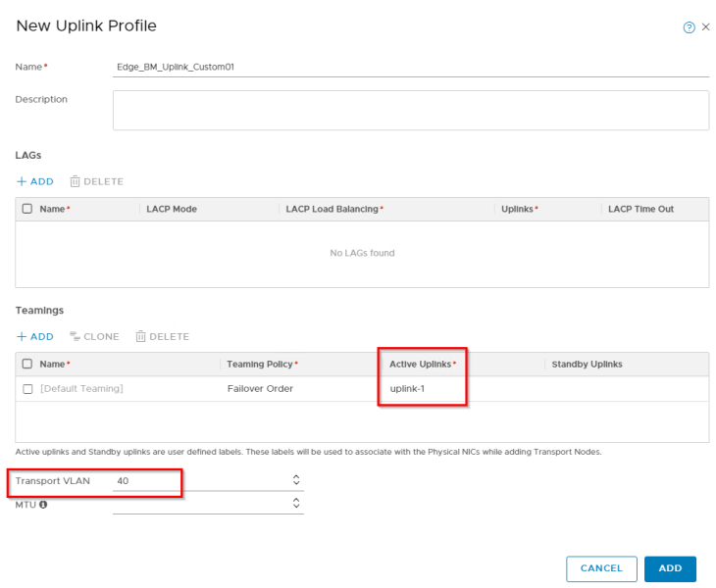Select all LAGs header checkbox
This screenshot has width=716, height=588.
27,209
